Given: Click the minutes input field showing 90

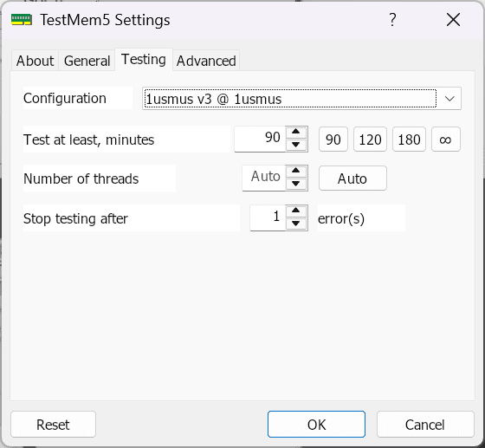Looking at the screenshot, I should 260,139.
